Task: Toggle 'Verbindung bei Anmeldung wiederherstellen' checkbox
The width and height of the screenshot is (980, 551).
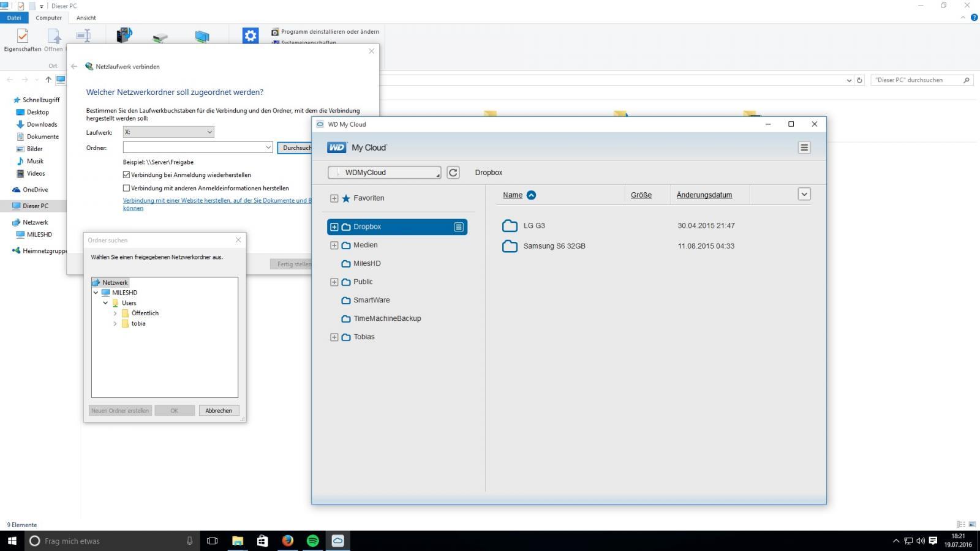Action: [127, 175]
